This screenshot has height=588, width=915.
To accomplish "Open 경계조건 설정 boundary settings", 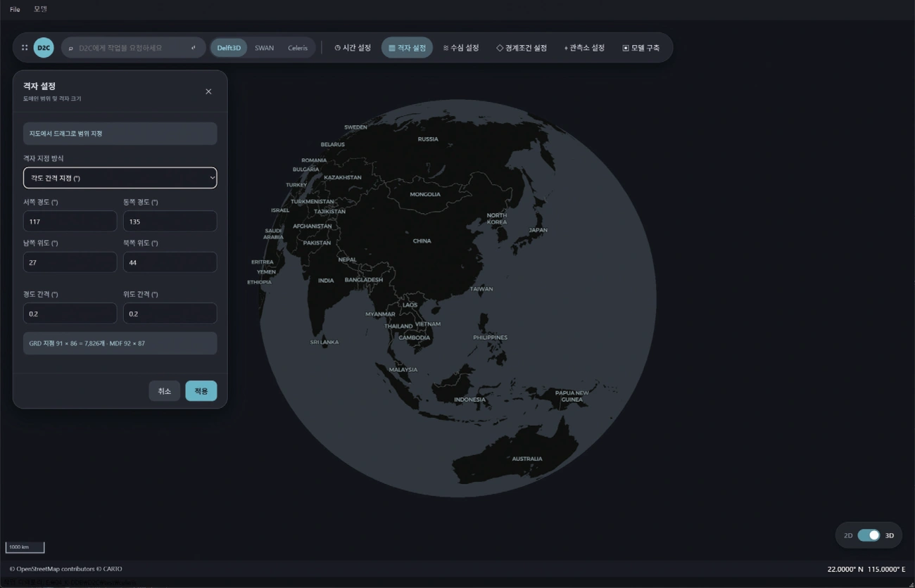I will [x=522, y=48].
